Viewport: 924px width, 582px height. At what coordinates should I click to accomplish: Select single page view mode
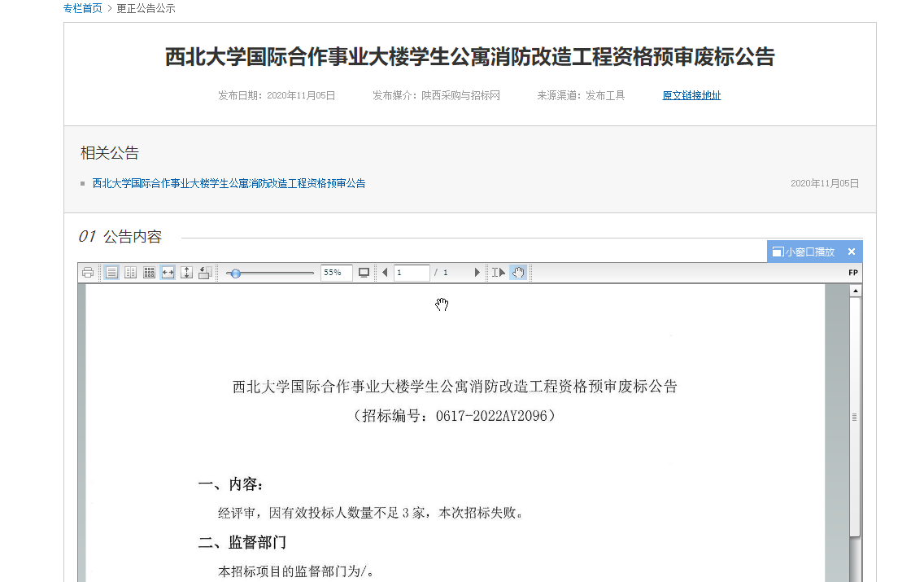pyautogui.click(x=111, y=273)
